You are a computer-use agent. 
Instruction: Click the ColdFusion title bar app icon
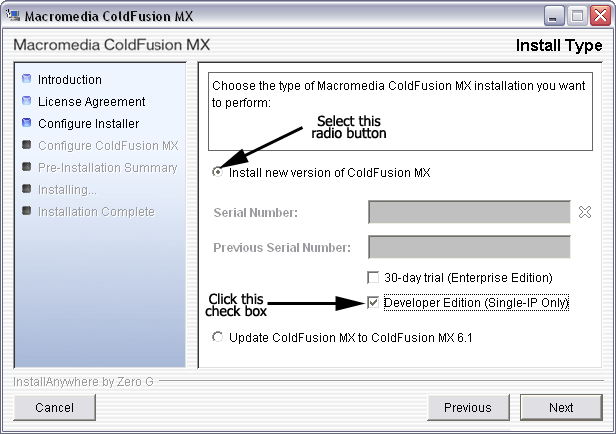click(13, 15)
